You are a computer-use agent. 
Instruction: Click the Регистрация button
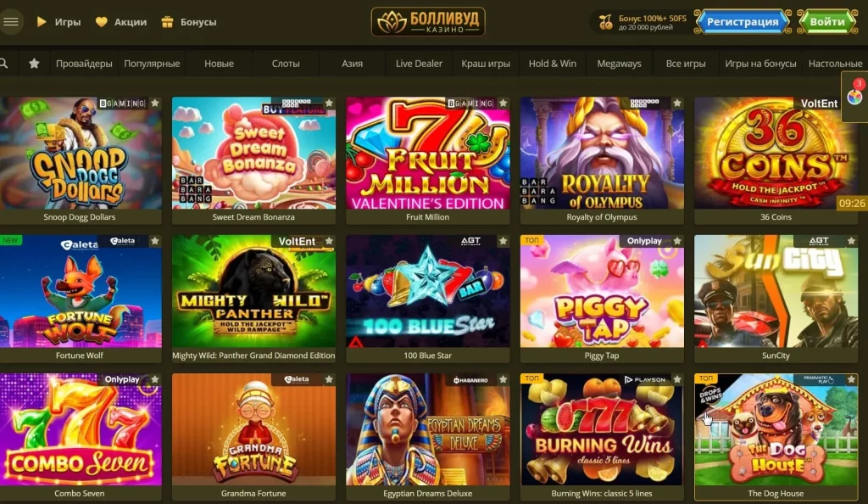743,21
